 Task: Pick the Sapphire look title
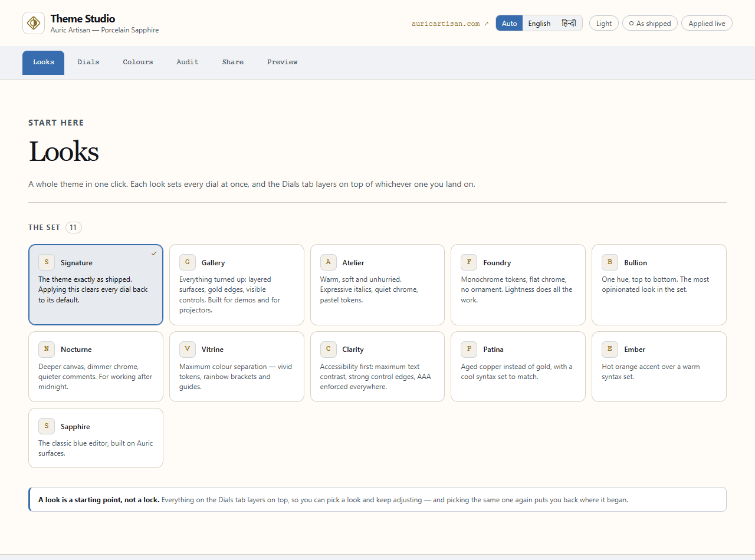tap(75, 427)
